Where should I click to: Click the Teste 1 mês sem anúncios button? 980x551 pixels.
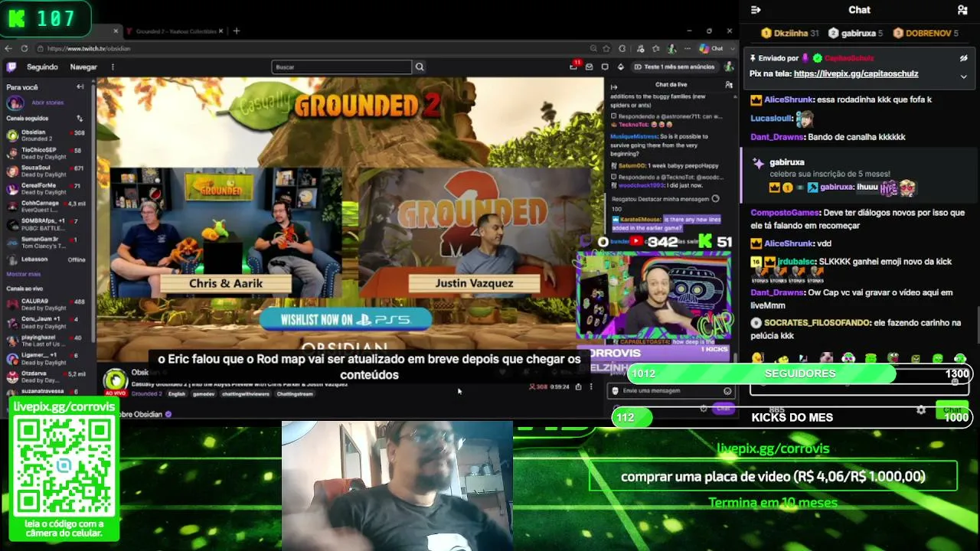click(x=675, y=67)
